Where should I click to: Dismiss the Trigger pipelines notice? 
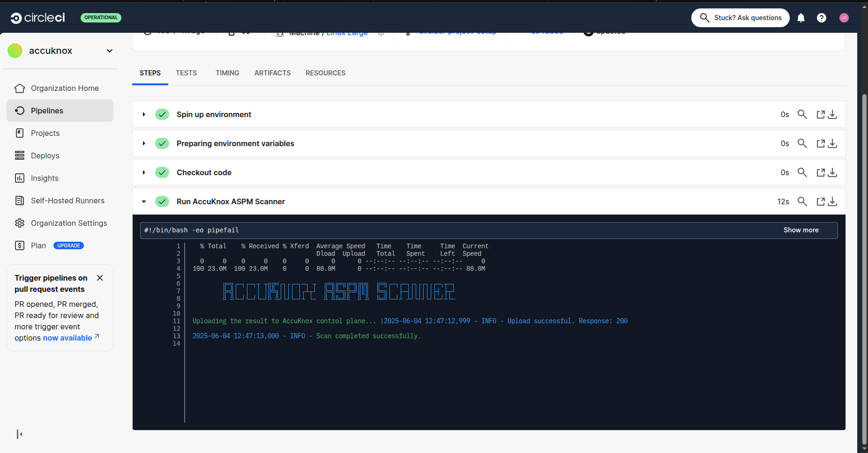pos(100,278)
